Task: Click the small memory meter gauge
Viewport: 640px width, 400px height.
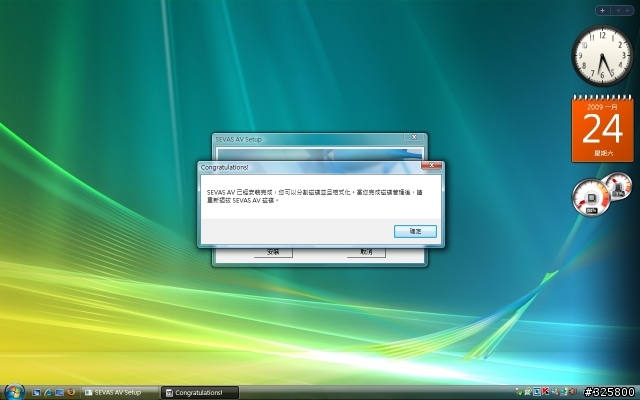Action: (618, 186)
